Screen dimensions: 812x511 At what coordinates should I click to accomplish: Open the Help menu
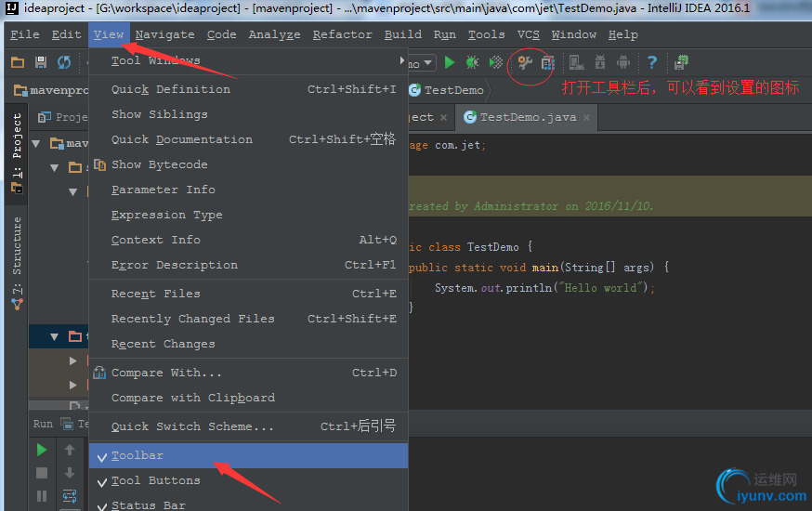click(623, 34)
